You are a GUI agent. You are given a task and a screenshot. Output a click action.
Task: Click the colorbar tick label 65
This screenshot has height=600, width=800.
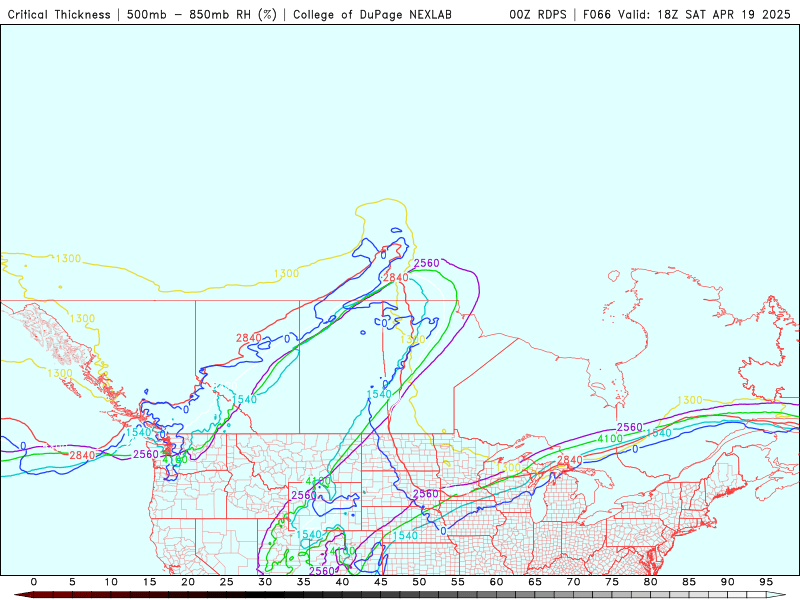[x=535, y=582]
